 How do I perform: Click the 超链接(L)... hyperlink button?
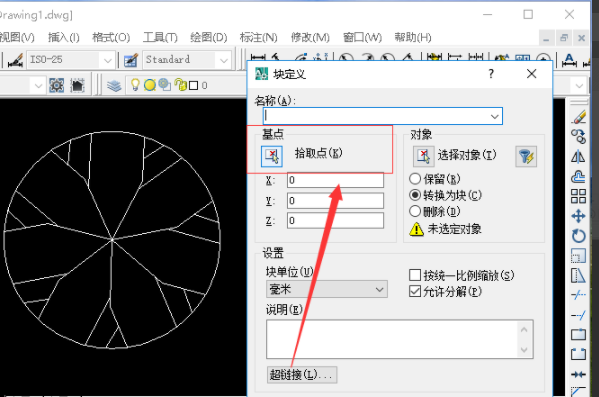pyautogui.click(x=302, y=374)
